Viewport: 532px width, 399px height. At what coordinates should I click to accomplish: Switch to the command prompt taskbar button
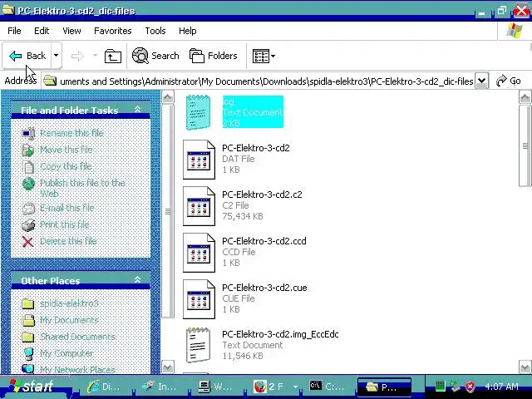click(328, 387)
